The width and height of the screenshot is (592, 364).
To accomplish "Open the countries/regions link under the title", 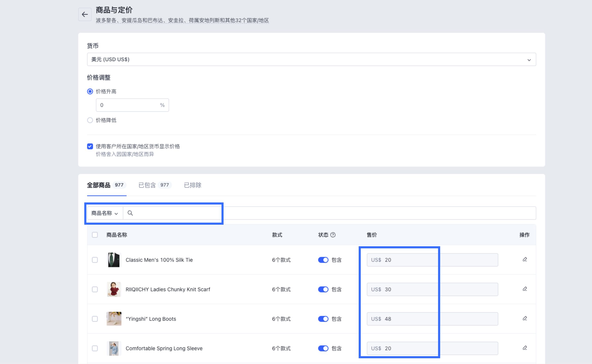I will click(x=182, y=21).
